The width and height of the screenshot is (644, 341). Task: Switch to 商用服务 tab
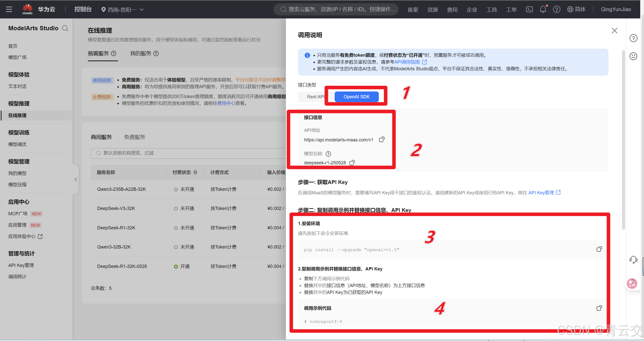coord(101,137)
